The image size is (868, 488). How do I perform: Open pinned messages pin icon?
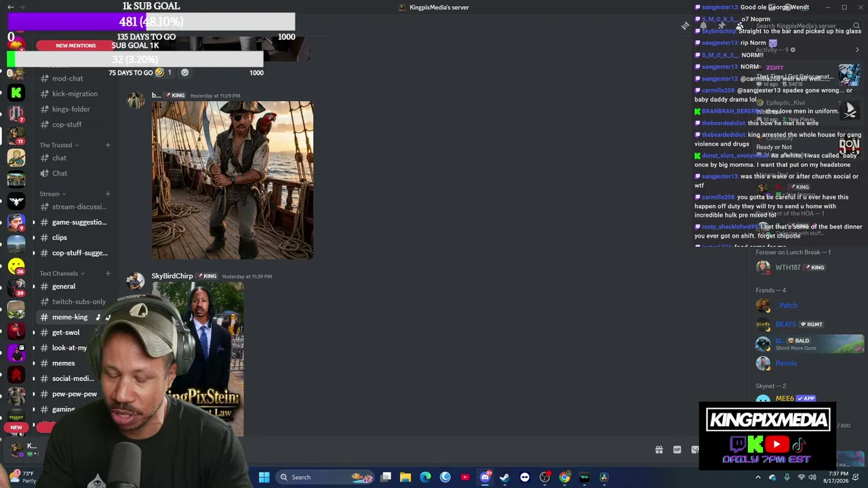point(722,26)
